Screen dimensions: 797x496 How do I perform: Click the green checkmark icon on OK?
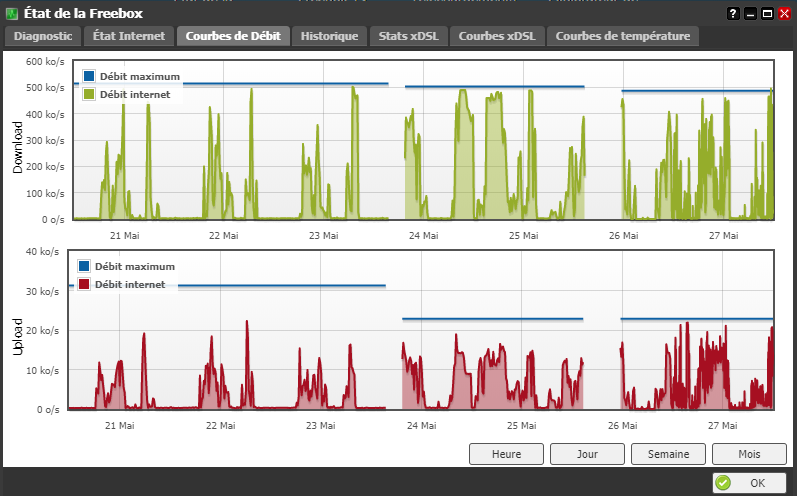point(723,482)
